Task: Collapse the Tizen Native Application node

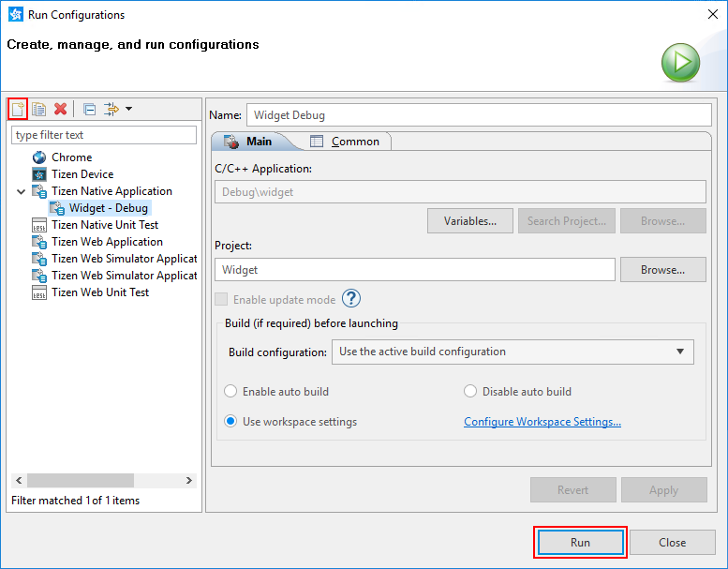Action: (x=21, y=191)
